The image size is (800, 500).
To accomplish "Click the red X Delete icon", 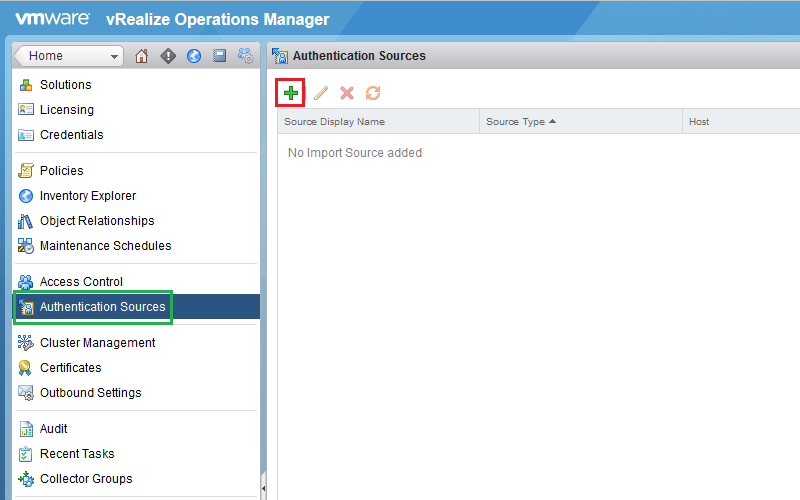I will click(x=347, y=93).
